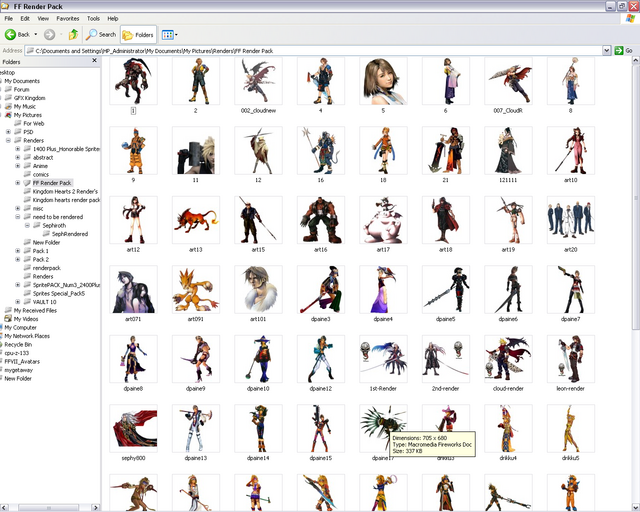Select My Computer in the tree
Image resolution: width=640 pixels, height=512 pixels.
pyautogui.click(x=20, y=328)
